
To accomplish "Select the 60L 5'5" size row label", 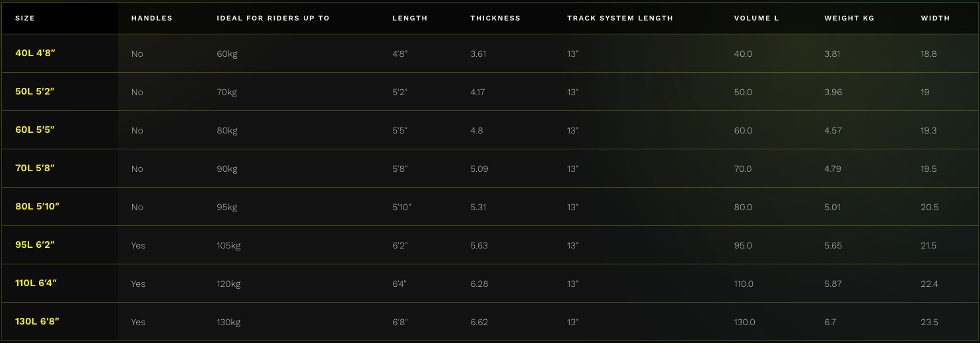I will 35,130.
